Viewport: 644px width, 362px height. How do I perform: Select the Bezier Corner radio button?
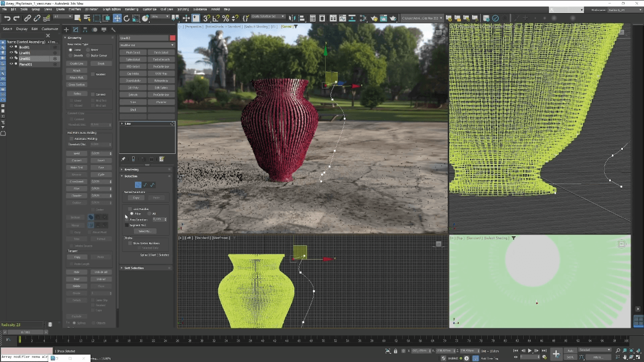pos(89,55)
